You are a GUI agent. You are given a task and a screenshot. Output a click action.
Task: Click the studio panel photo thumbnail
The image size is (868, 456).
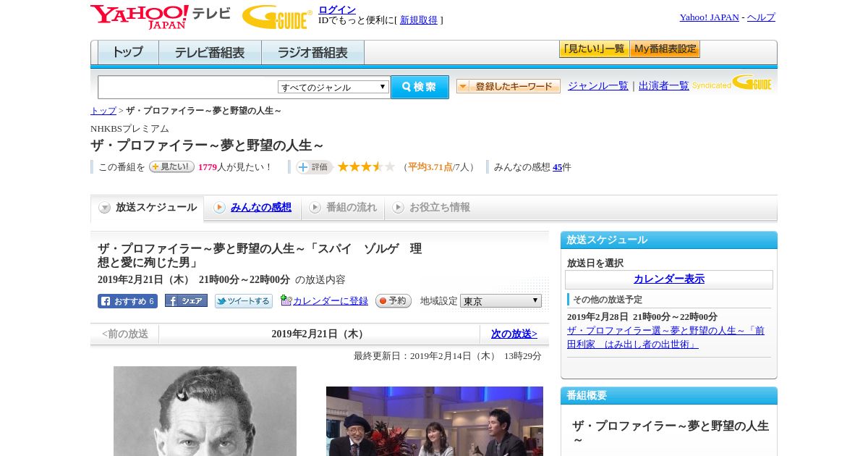tap(435, 421)
